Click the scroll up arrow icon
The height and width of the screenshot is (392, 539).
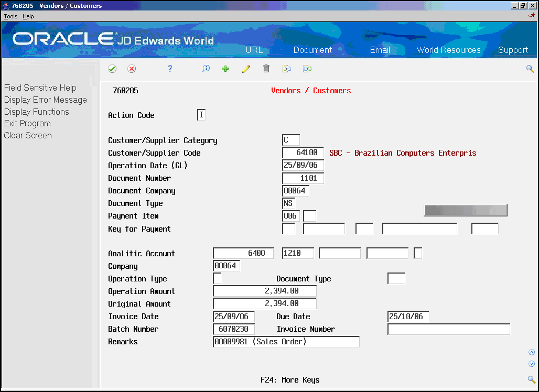[x=532, y=352]
